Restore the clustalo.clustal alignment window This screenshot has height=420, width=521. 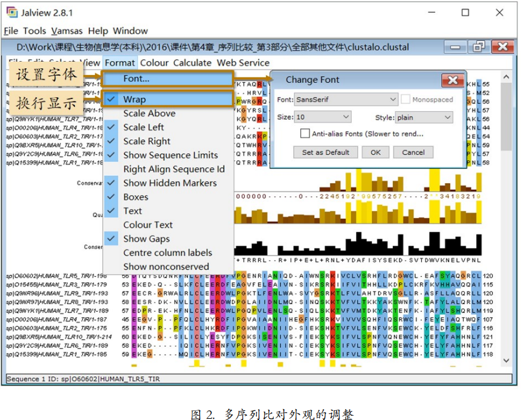coord(479,47)
